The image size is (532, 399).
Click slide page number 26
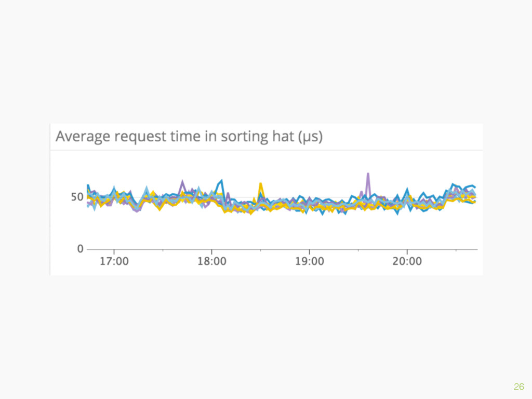pyautogui.click(x=519, y=387)
